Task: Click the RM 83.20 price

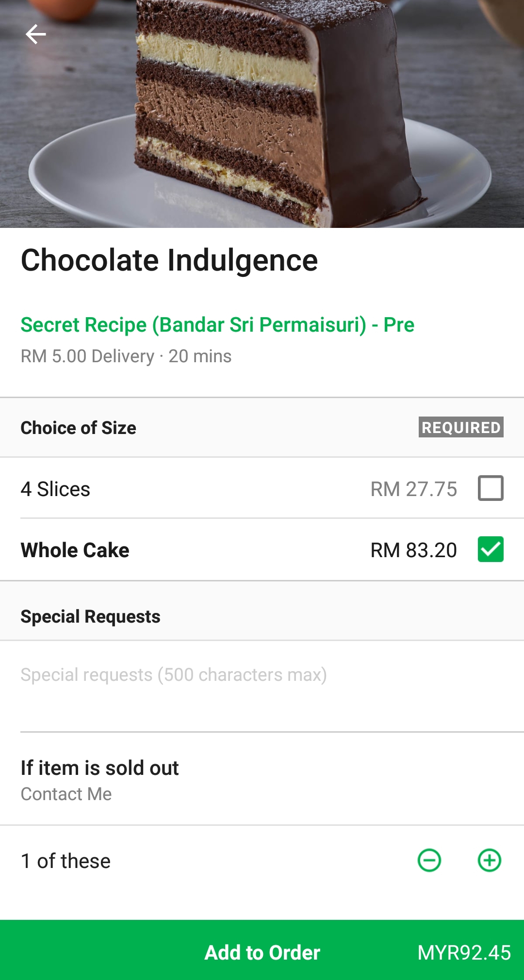Action: [413, 550]
